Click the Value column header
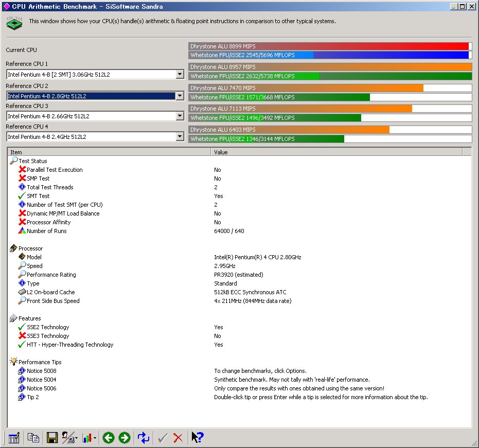The width and height of the screenshot is (479, 448). coord(336,152)
